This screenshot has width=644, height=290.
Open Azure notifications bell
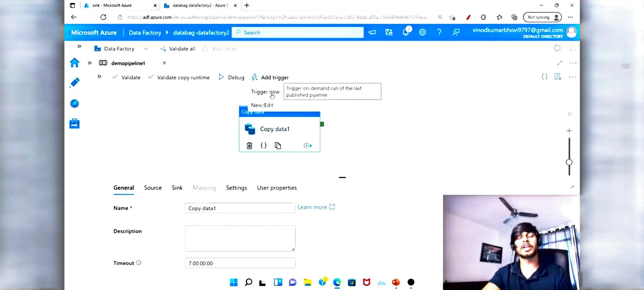[406, 32]
